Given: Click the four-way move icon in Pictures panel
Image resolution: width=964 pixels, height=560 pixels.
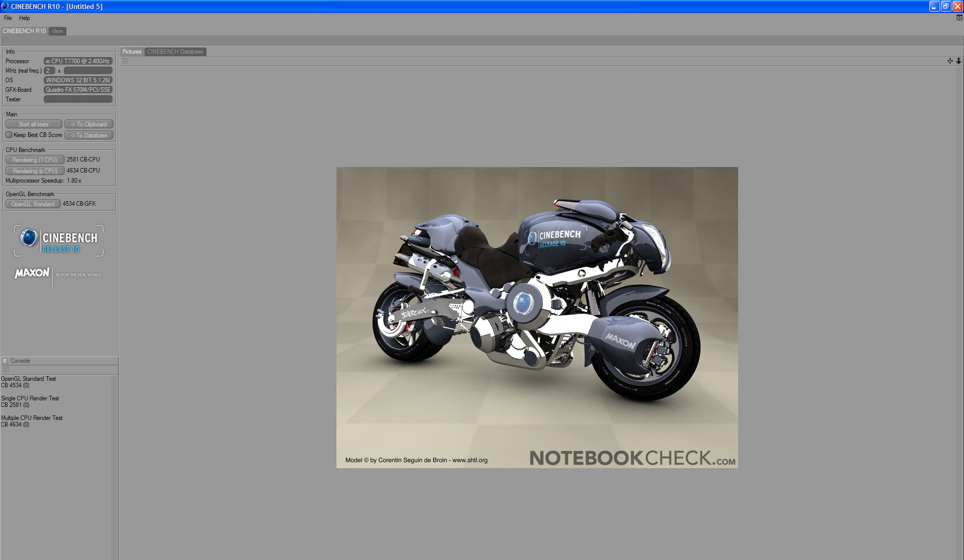Looking at the screenshot, I should click(x=950, y=61).
